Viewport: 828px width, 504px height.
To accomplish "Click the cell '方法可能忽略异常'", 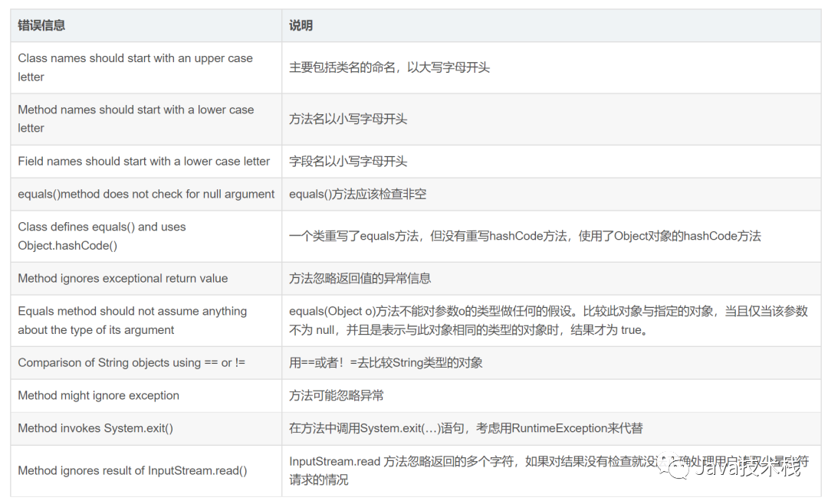I will click(x=551, y=395).
